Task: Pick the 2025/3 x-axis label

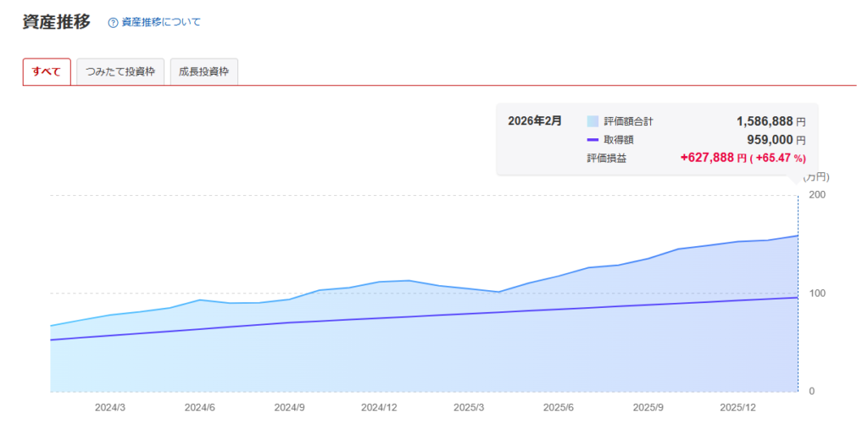Action: (x=469, y=408)
